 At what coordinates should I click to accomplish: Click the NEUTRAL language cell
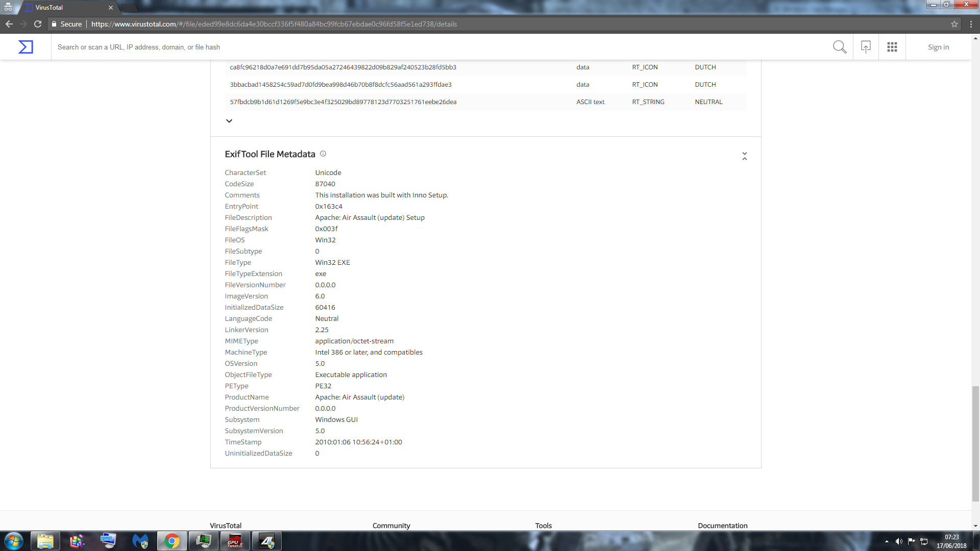[x=708, y=102]
